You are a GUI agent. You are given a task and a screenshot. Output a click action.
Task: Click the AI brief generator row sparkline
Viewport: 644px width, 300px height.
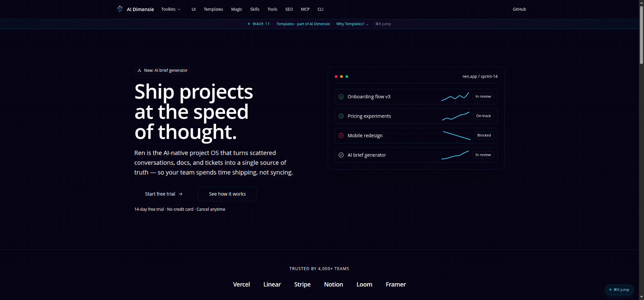455,155
